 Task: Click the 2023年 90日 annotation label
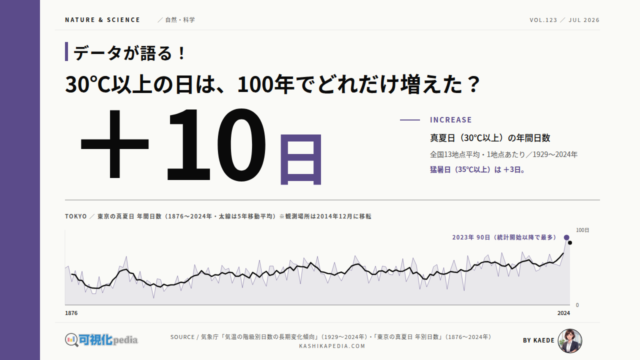tap(504, 237)
